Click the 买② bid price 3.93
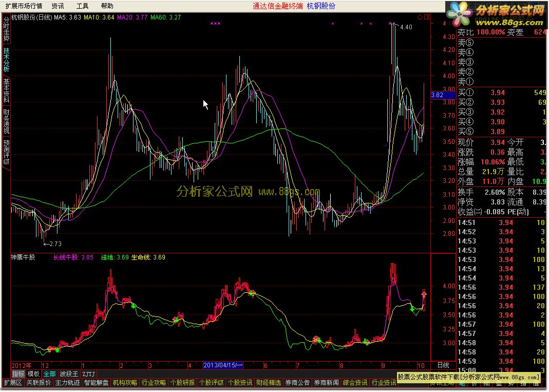Screen dimensions: 549x392 (x=498, y=102)
